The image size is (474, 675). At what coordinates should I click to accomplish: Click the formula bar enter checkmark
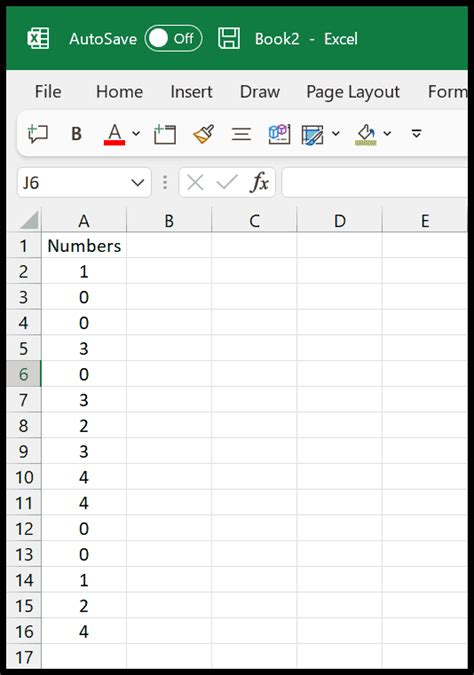point(227,183)
